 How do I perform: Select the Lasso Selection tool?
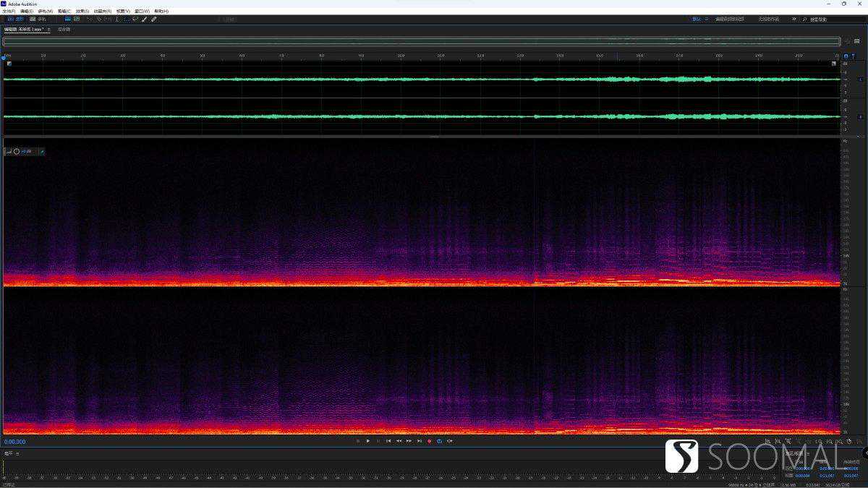coord(135,20)
